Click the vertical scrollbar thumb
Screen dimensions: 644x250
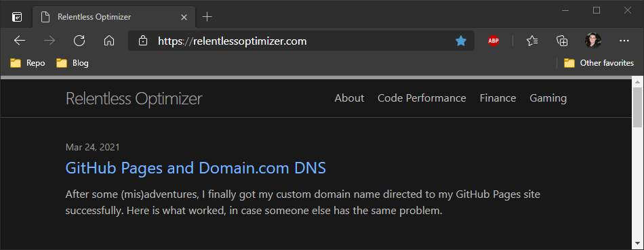[637, 107]
